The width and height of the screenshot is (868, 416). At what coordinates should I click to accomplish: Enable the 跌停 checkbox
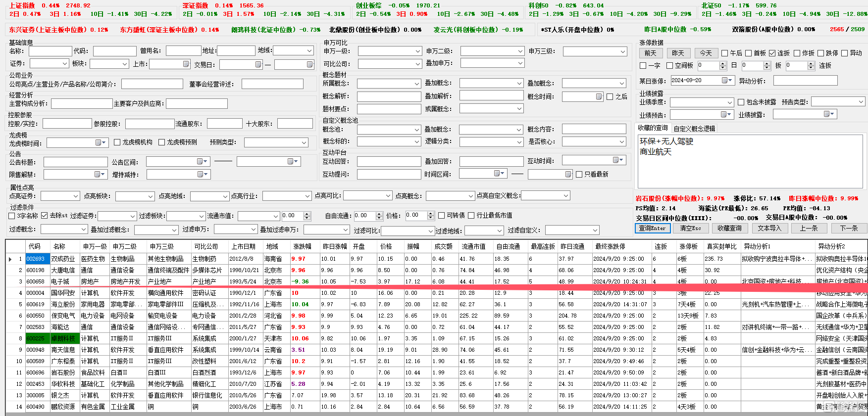[820, 53]
